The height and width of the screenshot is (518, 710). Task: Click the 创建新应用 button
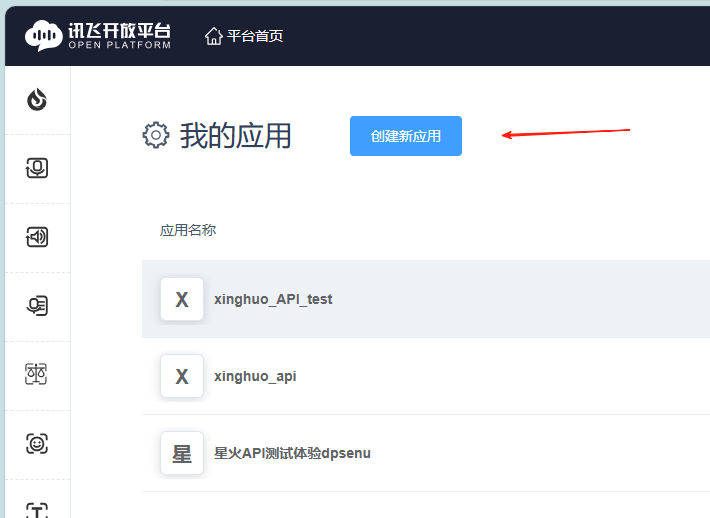(406, 136)
